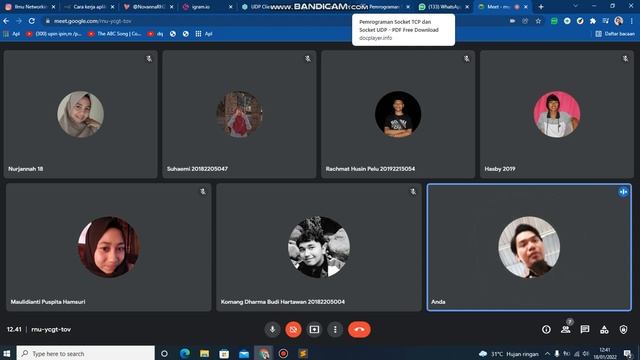The width and height of the screenshot is (640, 360).
Task: Show the participants list icon
Action: click(x=565, y=329)
